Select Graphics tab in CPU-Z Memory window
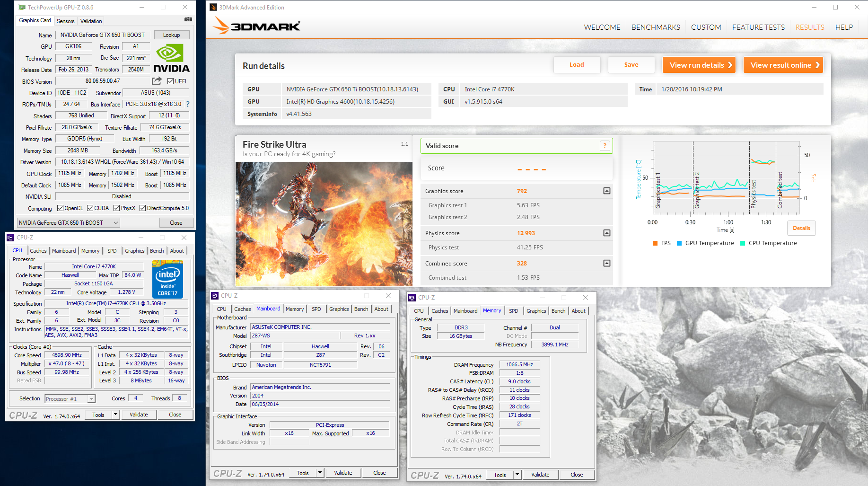This screenshot has width=868, height=486. [536, 311]
